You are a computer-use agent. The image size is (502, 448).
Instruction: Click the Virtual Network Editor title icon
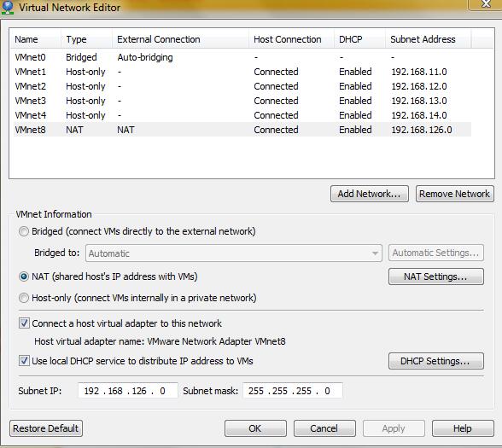[x=7, y=7]
